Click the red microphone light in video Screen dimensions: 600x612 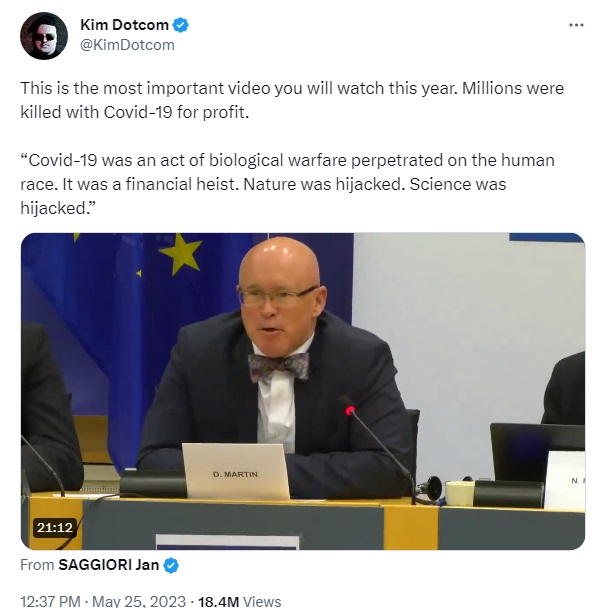350,409
